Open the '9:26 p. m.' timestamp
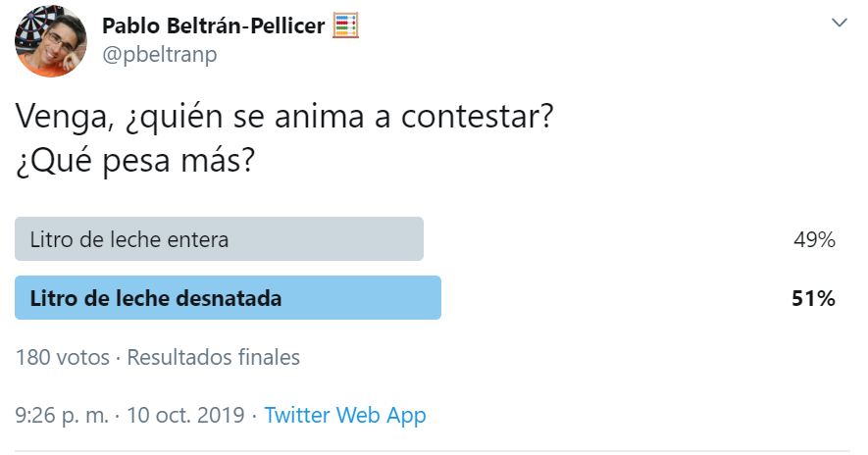Image resolution: width=868 pixels, height=455 pixels. [62, 415]
